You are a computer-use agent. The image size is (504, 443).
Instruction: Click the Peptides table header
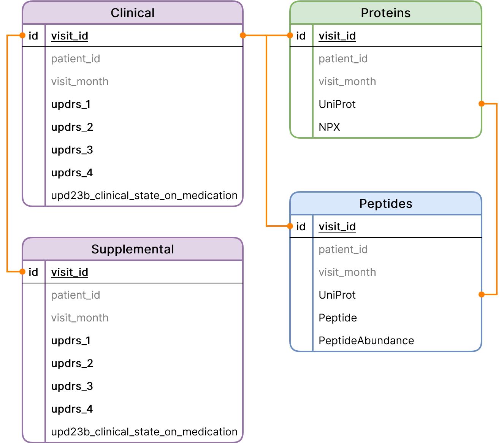385,204
